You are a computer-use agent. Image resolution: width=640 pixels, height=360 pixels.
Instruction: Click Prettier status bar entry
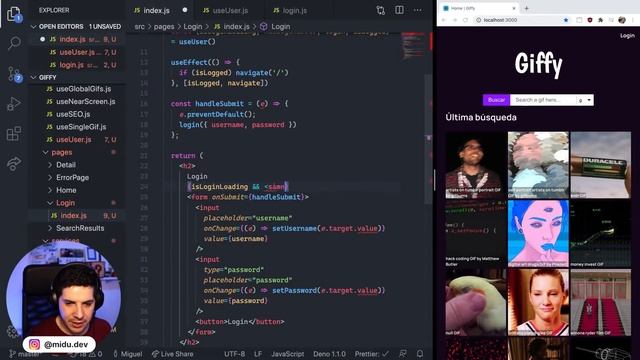[x=371, y=354]
